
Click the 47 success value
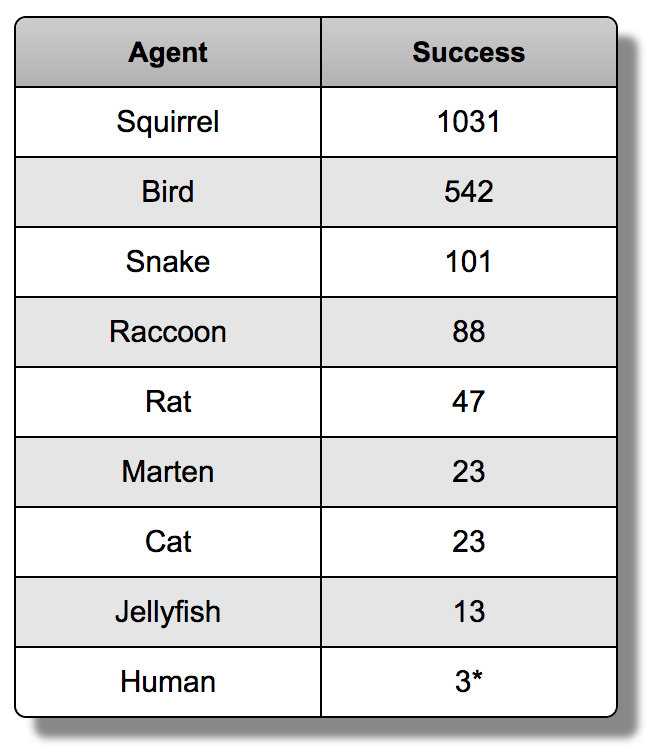(x=469, y=402)
